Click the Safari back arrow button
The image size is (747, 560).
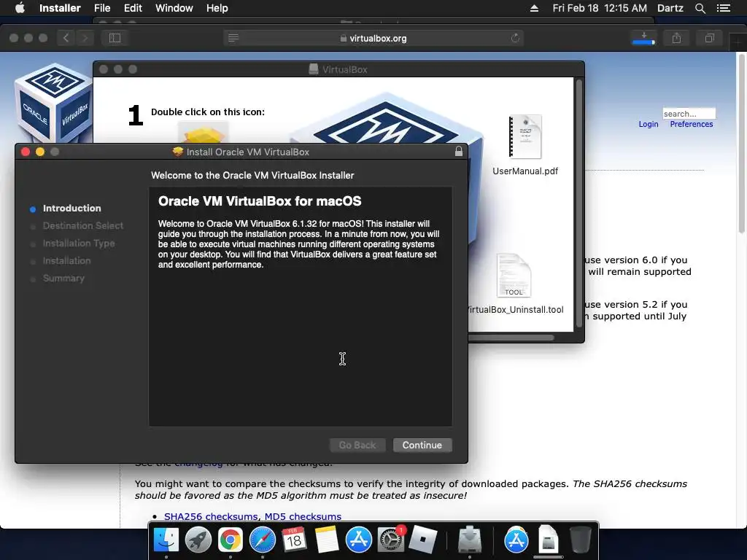pyautogui.click(x=66, y=38)
